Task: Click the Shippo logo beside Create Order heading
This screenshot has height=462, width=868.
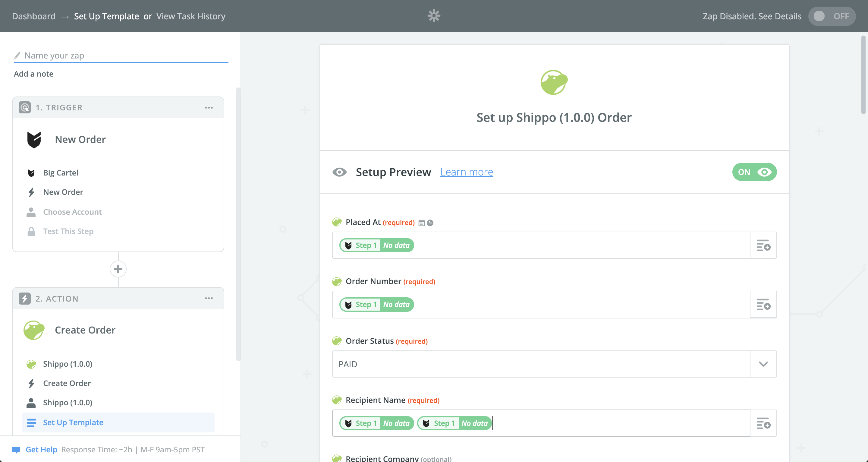Action: point(34,330)
